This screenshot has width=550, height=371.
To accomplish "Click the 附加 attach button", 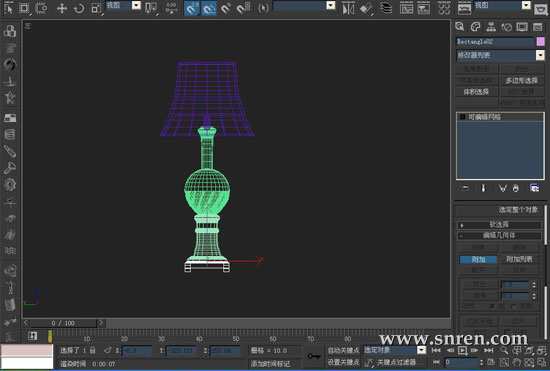I will coord(478,259).
